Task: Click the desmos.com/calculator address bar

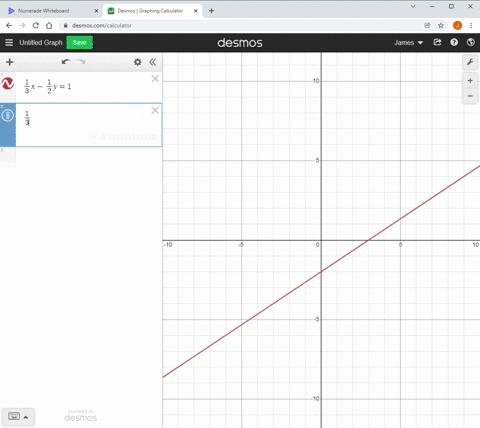Action: pos(102,25)
